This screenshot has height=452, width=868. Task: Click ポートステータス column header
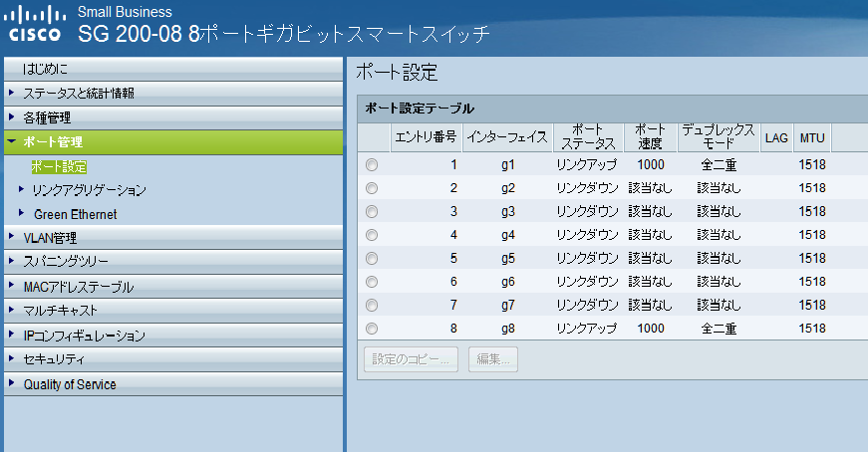click(588, 137)
